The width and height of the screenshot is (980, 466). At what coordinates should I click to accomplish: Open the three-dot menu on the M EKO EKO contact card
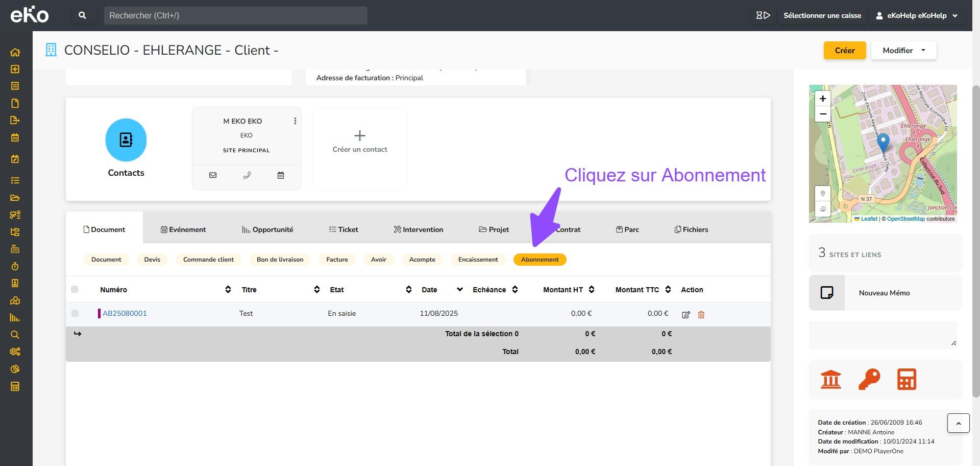[x=295, y=121]
